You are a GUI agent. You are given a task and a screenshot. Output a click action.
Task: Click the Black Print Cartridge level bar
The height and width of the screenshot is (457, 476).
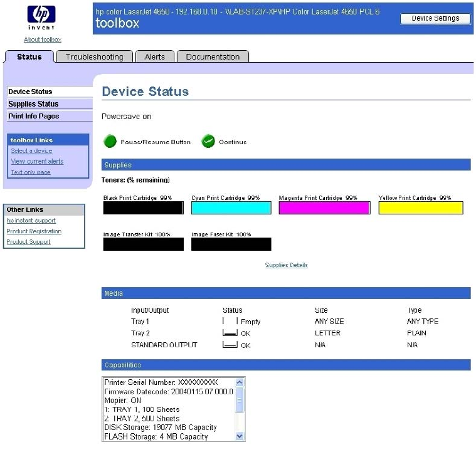(x=143, y=208)
